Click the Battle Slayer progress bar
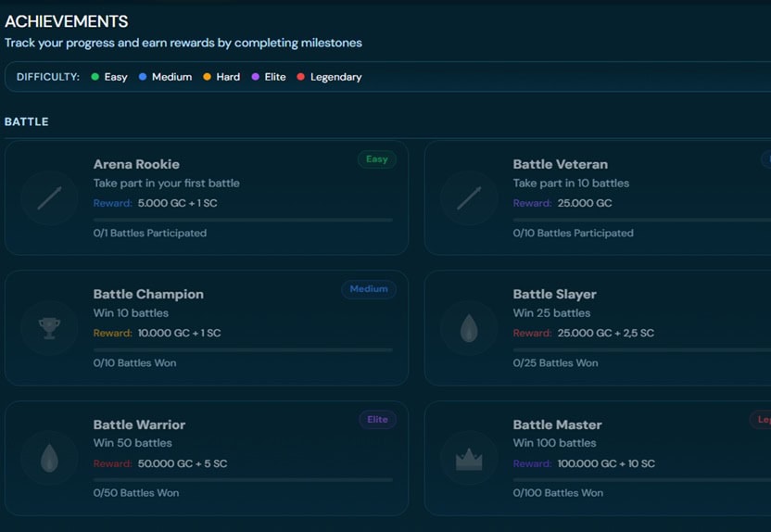771x532 pixels. coord(641,349)
